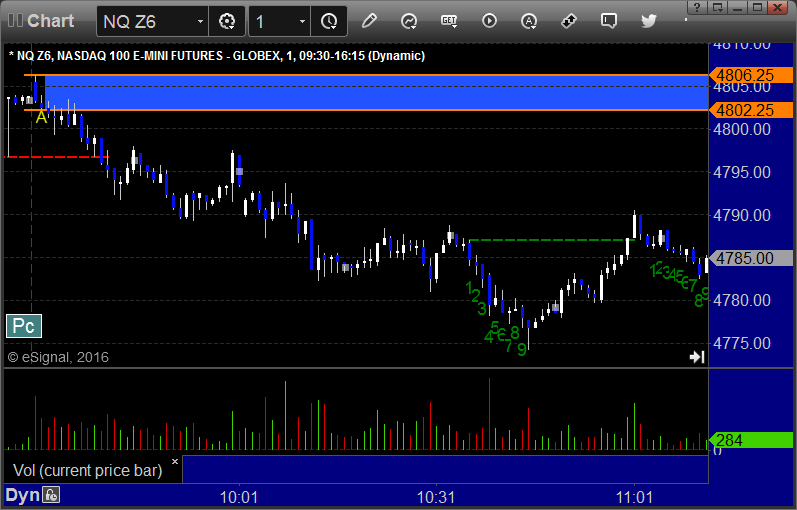797x510 pixels.
Task: Close the Vol study pane
Action: [x=175, y=462]
